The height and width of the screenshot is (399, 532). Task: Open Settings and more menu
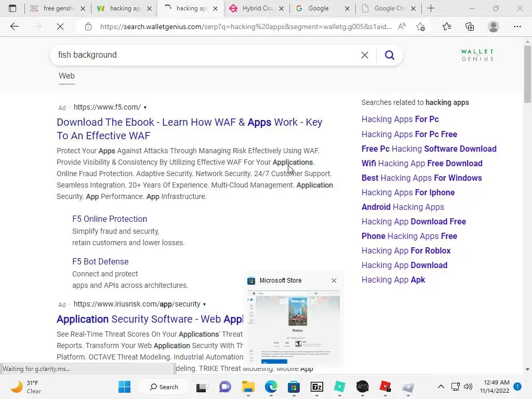517,26
